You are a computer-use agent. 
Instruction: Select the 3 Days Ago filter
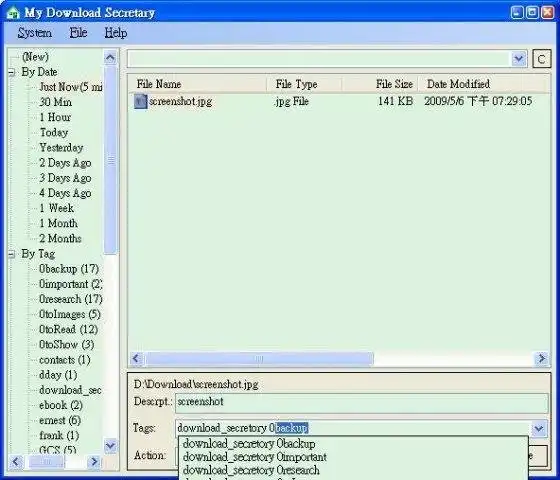coord(65,178)
